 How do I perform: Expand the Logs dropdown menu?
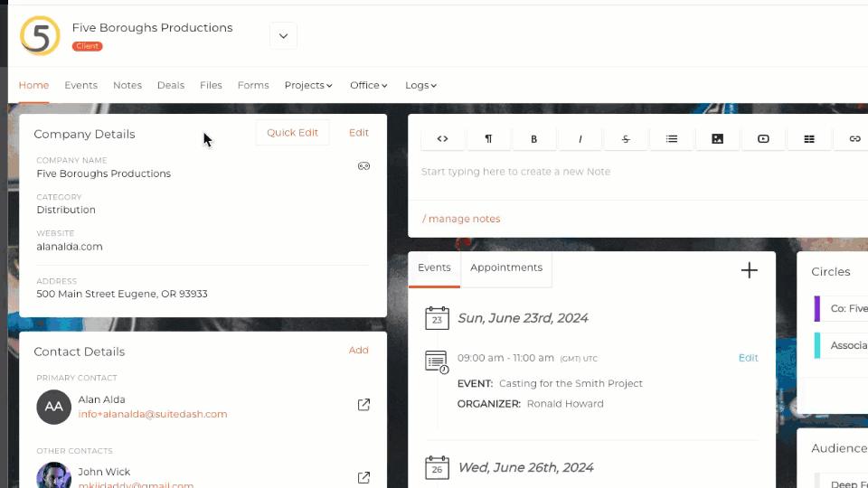pos(420,85)
